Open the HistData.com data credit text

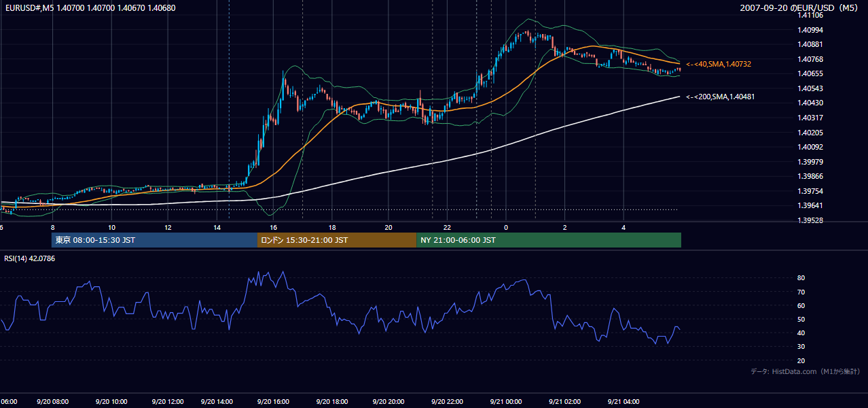[806, 371]
